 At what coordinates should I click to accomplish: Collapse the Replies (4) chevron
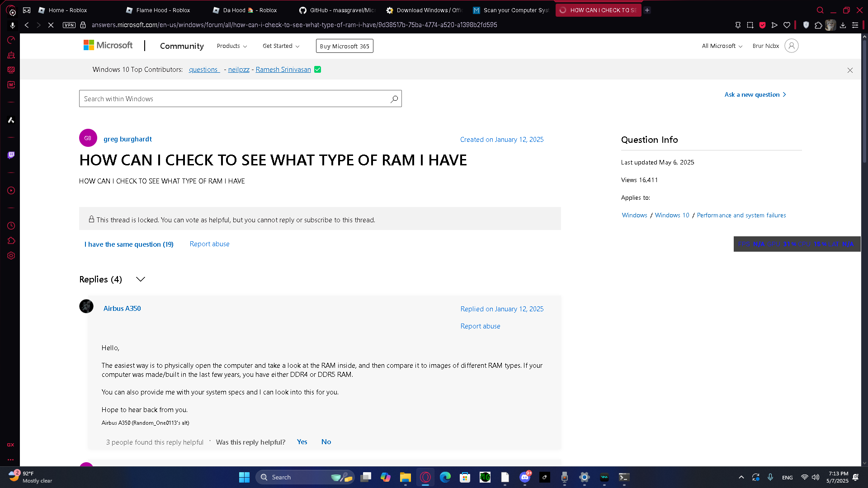(x=141, y=279)
